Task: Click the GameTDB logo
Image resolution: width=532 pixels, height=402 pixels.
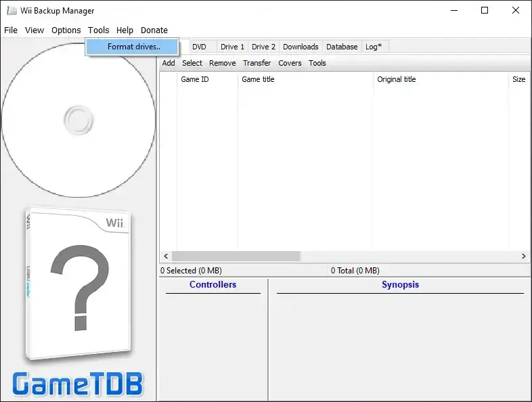Action: [78, 384]
